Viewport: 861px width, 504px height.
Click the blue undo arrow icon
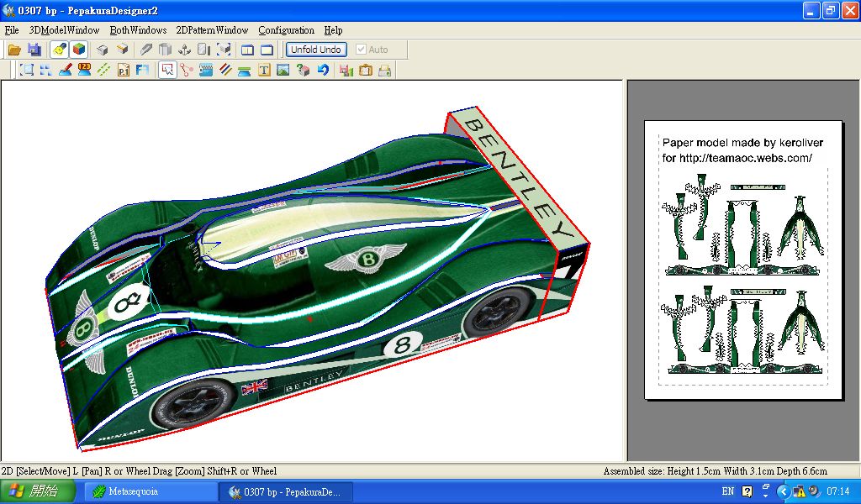click(323, 71)
